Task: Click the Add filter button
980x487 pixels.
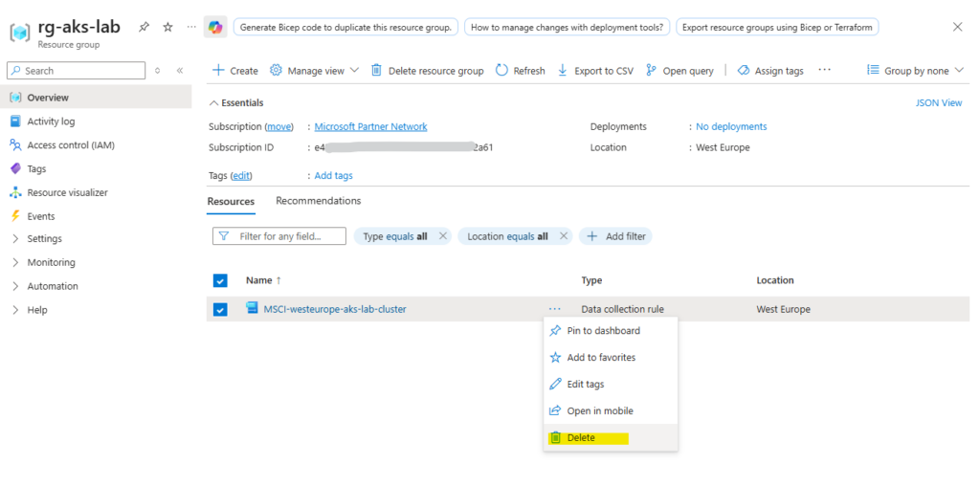Action: 617,236
